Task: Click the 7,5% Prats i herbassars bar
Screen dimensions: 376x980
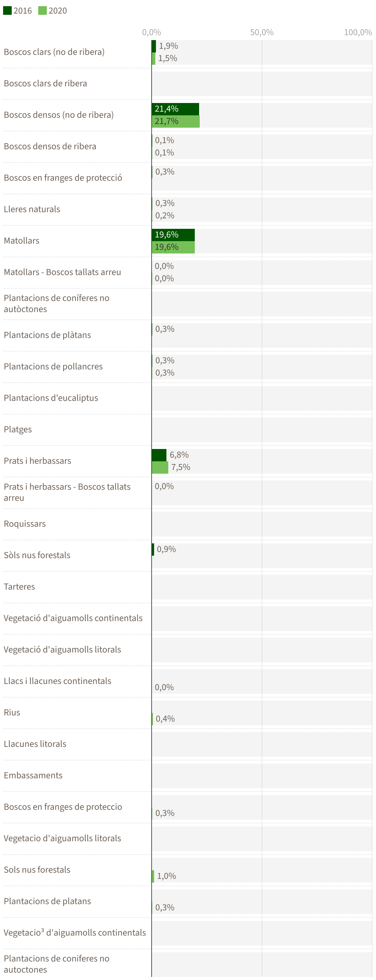Action: 160,467
